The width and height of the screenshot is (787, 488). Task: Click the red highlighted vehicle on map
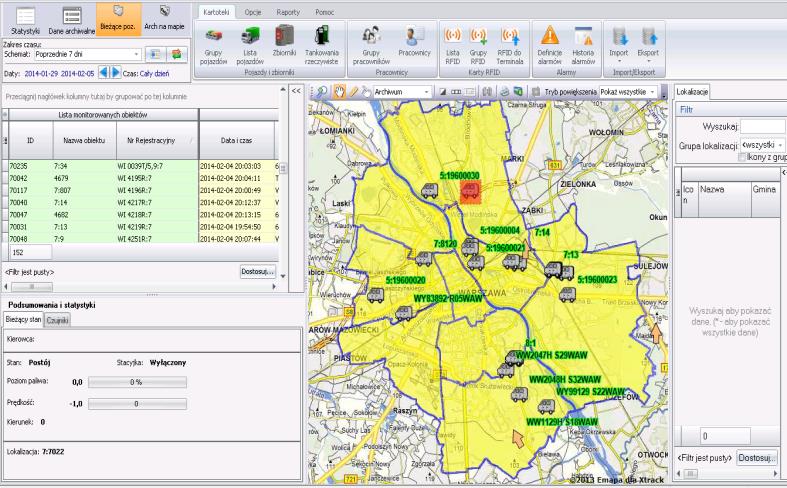coord(470,192)
